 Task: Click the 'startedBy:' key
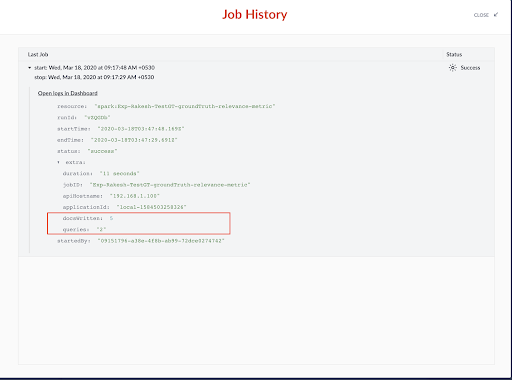tap(74, 241)
